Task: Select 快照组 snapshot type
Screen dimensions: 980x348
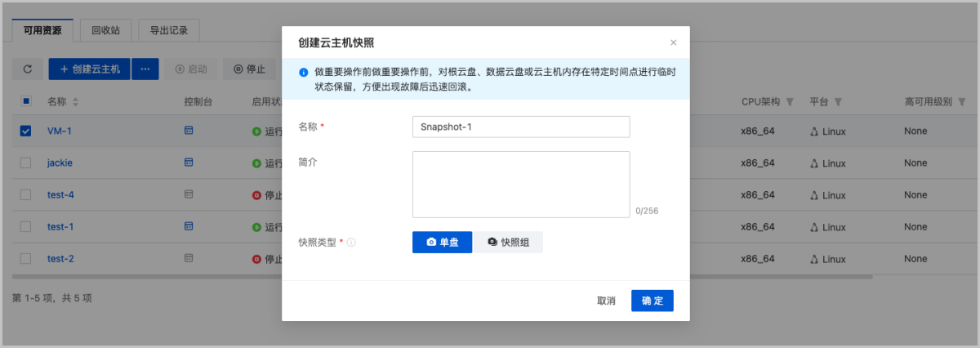Action: (x=509, y=243)
